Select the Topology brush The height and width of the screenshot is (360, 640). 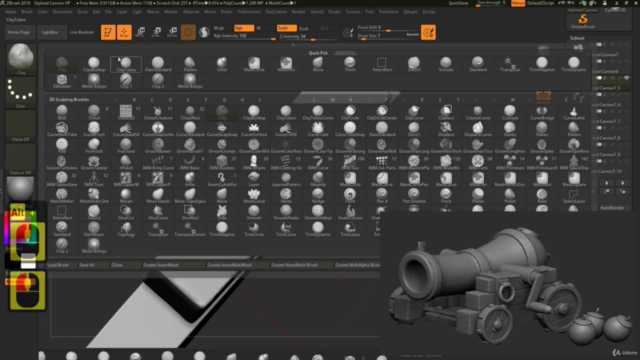pos(126,229)
